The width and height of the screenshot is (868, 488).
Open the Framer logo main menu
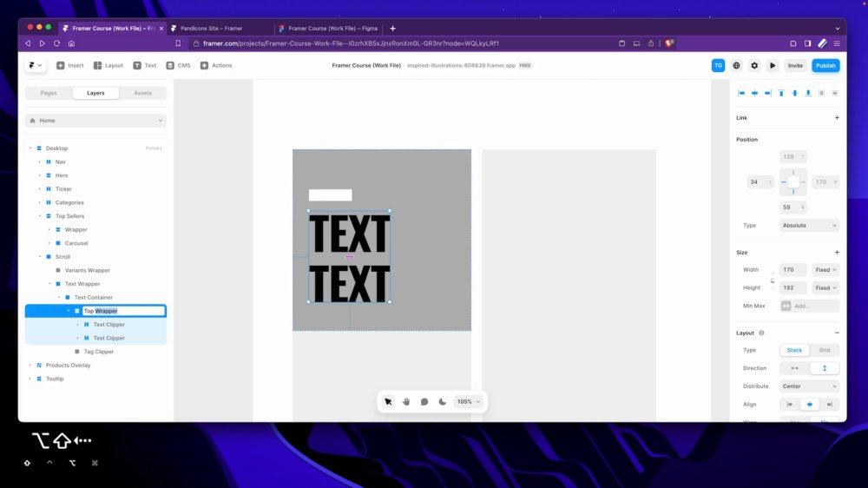pyautogui.click(x=35, y=65)
